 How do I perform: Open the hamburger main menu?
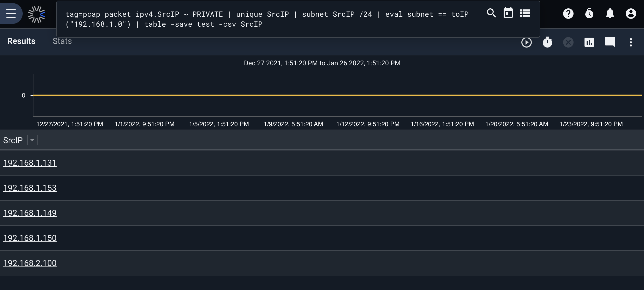(11, 14)
